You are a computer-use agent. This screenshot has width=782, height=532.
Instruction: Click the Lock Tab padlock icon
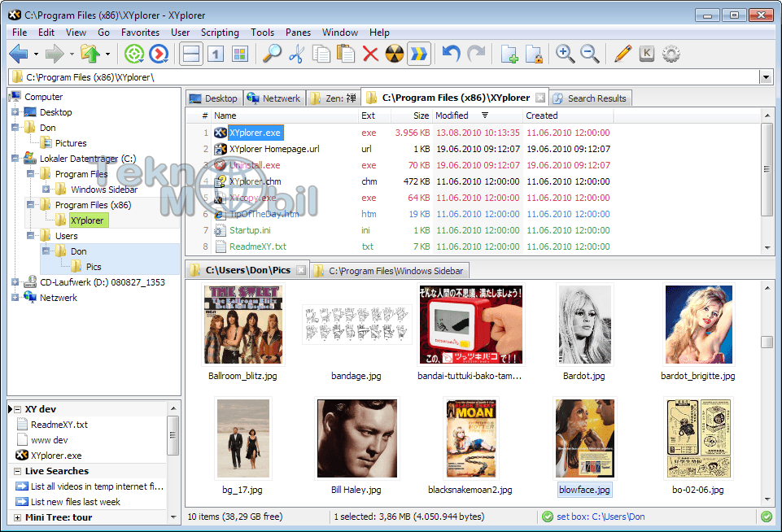(x=533, y=54)
